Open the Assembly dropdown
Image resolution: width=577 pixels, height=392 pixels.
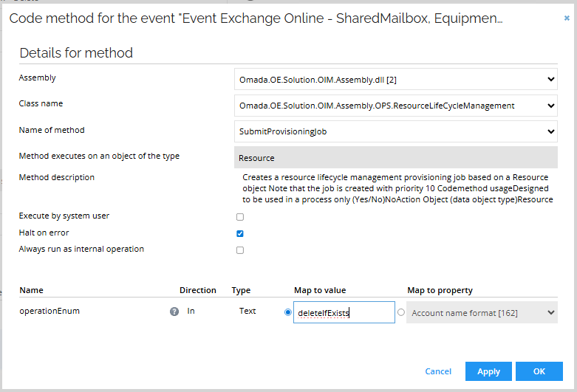[395, 78]
